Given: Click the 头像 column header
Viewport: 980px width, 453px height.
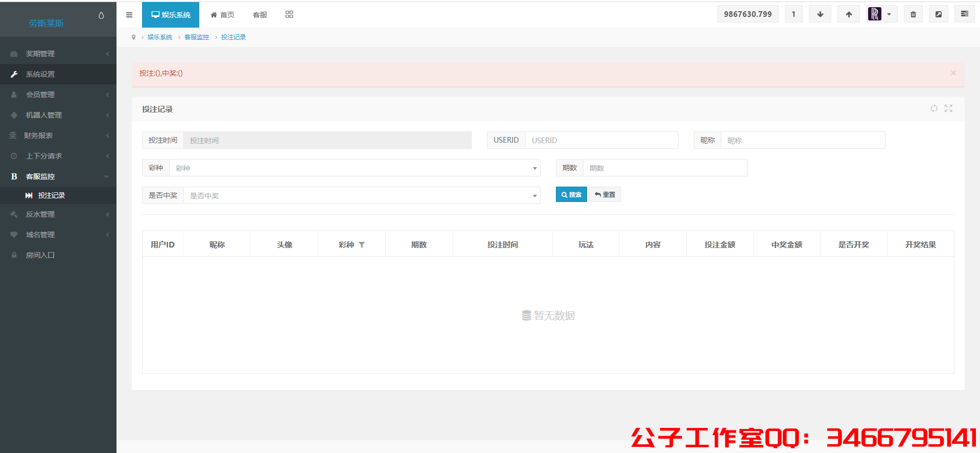Looking at the screenshot, I should point(285,244).
